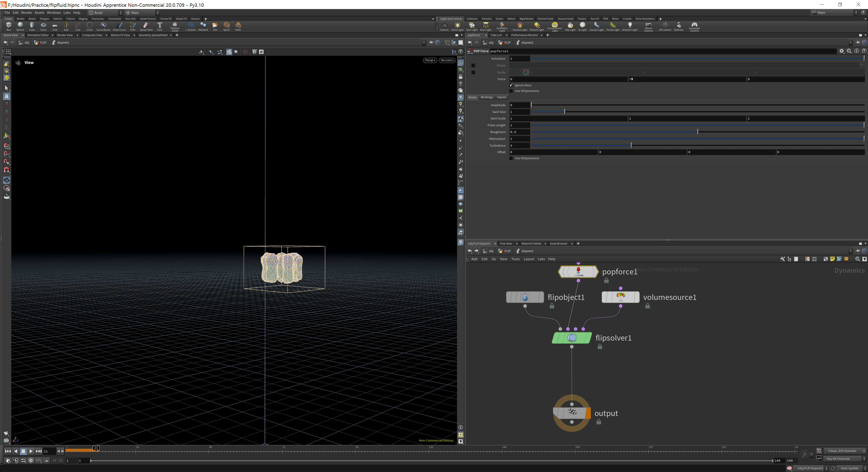Viewport: 868px width, 472px height.
Task: Adjust the Roughness slider
Action: (698, 132)
